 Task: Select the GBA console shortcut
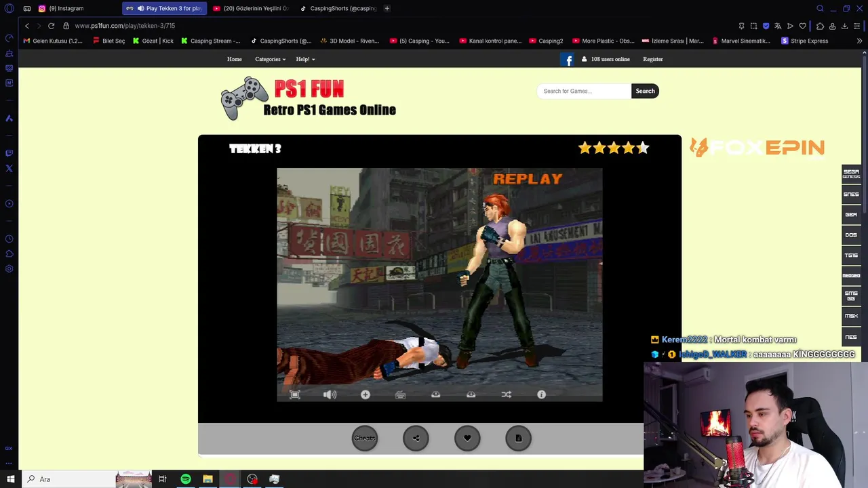(851, 215)
